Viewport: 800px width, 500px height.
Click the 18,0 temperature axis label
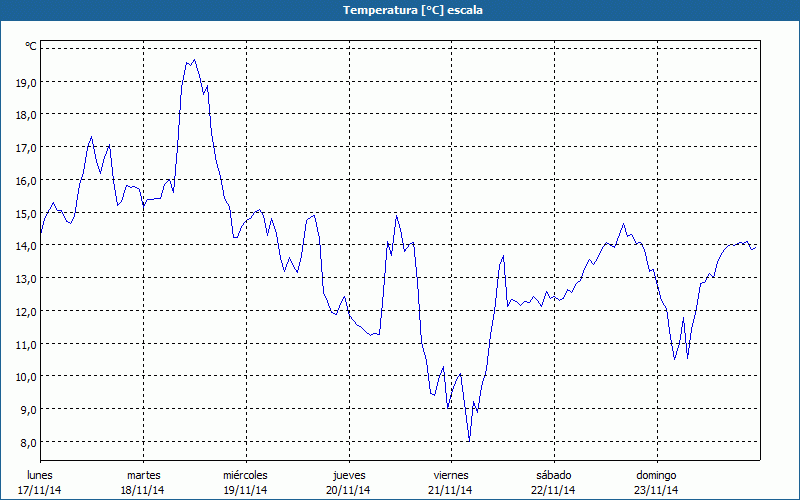coord(26,115)
